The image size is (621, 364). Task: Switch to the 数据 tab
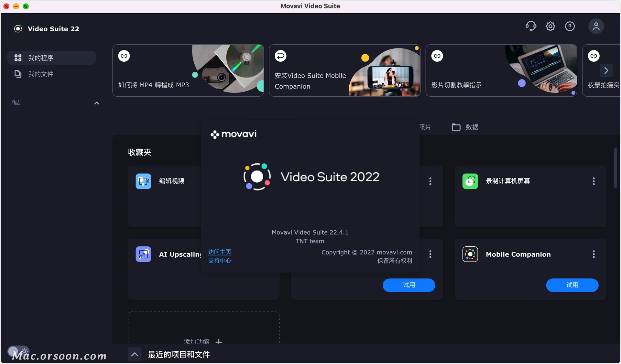coord(465,127)
